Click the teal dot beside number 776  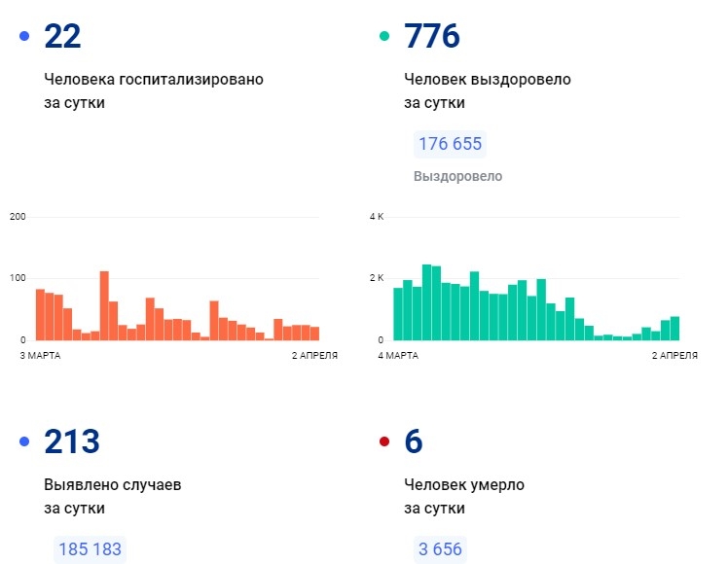coord(384,36)
